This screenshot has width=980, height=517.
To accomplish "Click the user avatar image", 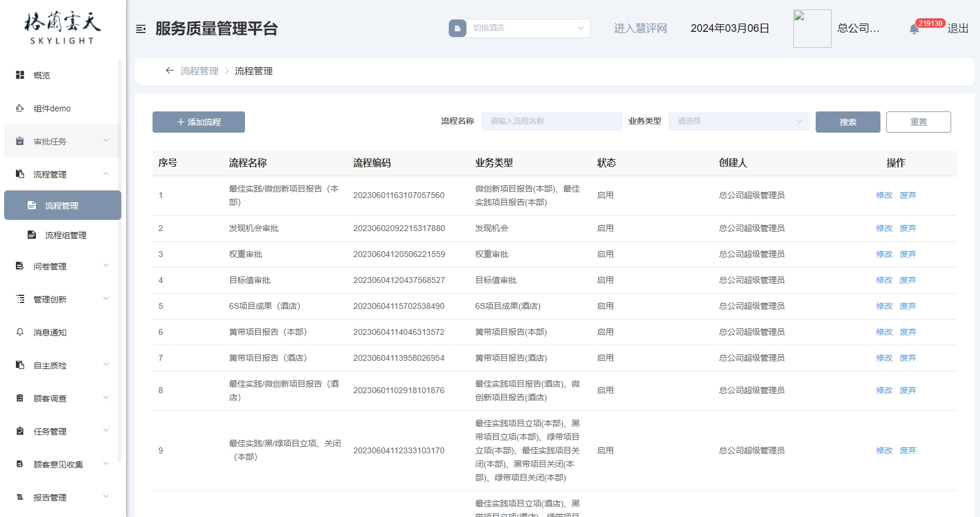I will [x=812, y=28].
